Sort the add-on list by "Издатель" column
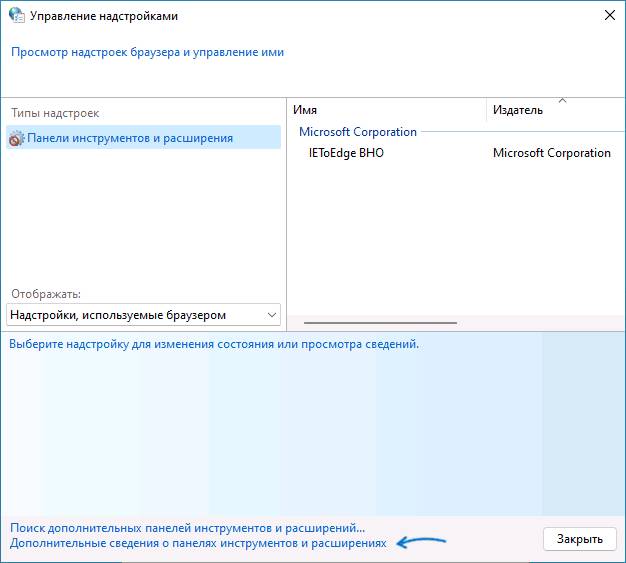Image resolution: width=626 pixels, height=563 pixels. pyautogui.click(x=550, y=110)
